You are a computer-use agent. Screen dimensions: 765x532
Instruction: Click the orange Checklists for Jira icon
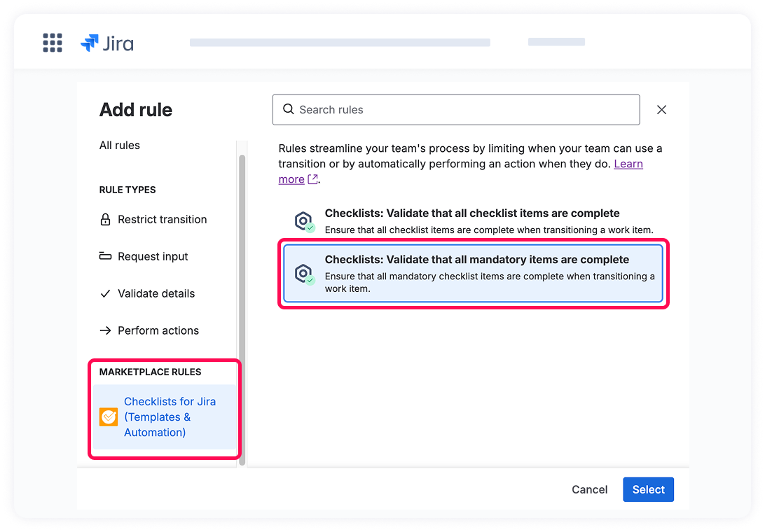[x=109, y=417]
